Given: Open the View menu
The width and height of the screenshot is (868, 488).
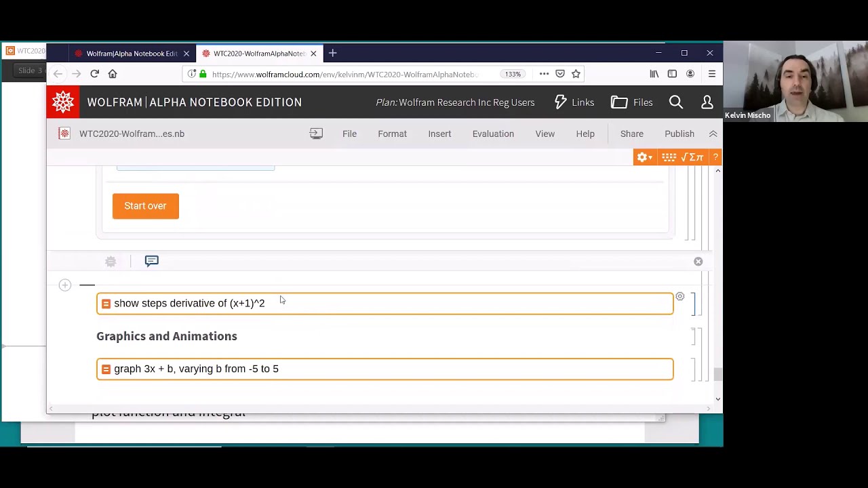Looking at the screenshot, I should coord(545,134).
